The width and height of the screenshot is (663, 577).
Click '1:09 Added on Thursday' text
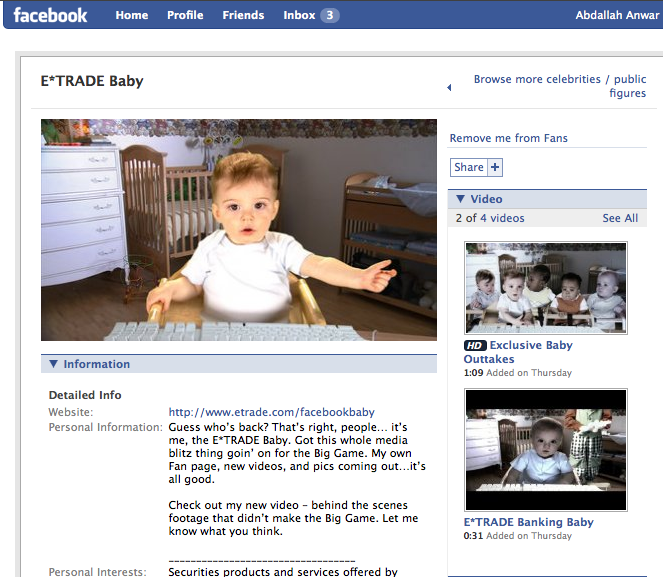click(x=518, y=373)
